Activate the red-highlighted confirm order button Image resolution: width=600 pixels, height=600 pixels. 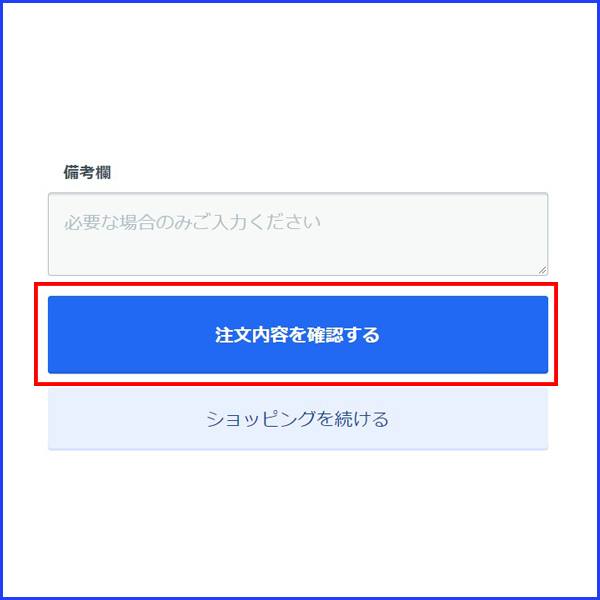[298, 334]
